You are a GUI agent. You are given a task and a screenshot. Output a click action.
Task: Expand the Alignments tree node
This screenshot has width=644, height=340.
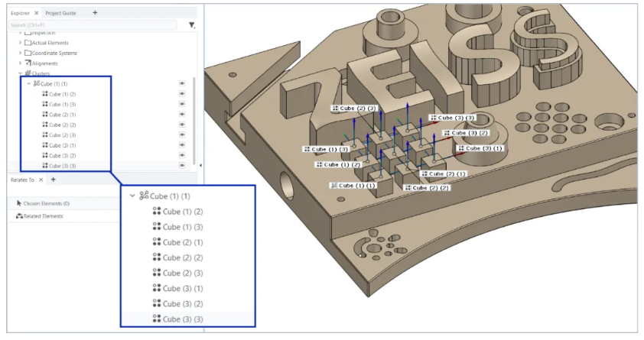pyautogui.click(x=20, y=63)
